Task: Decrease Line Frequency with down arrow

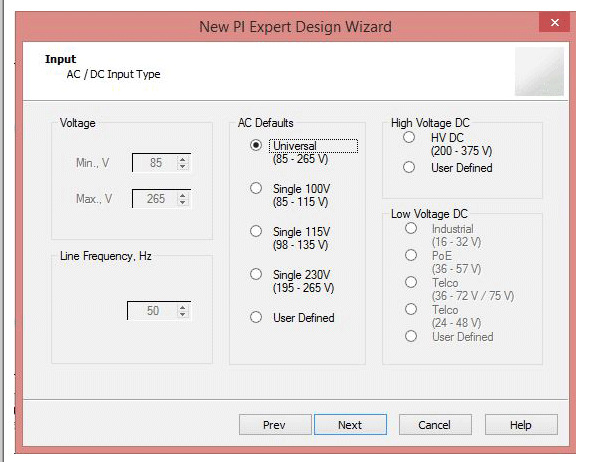Action: [183, 314]
